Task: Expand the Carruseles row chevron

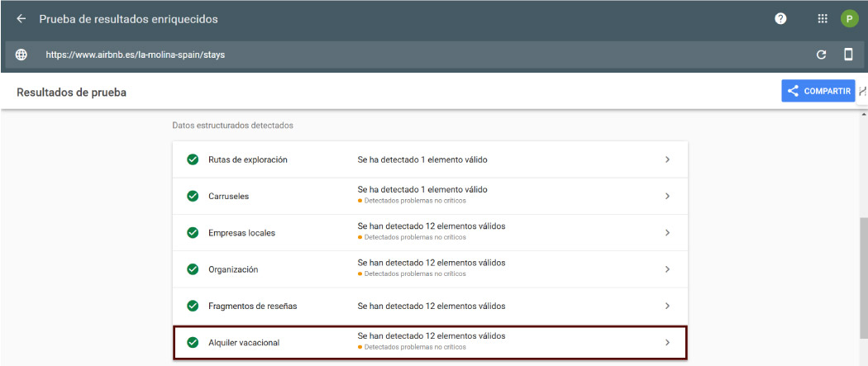Action: click(667, 196)
